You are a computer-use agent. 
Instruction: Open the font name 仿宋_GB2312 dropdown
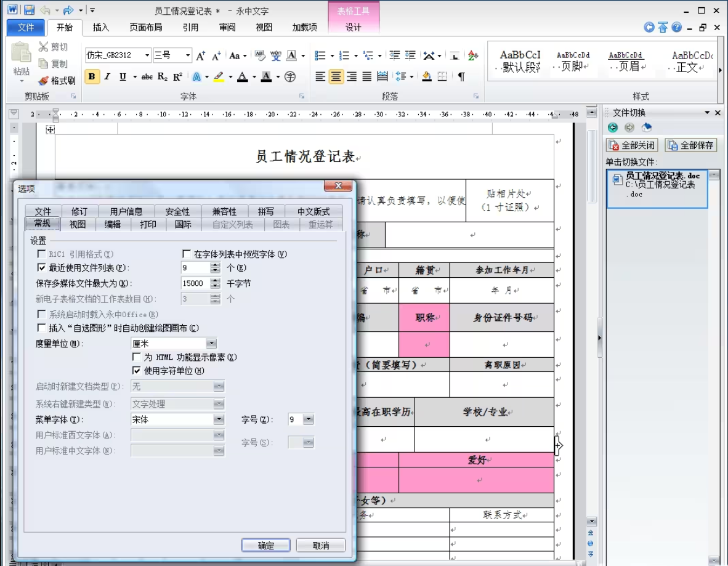[x=147, y=55]
